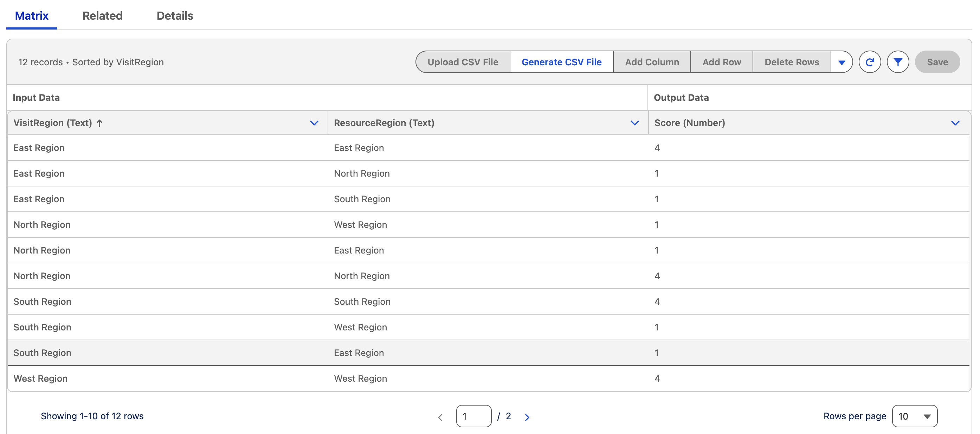Screen dimensions: 980x434
Task: Select the Matrix tab
Action: coord(32,15)
